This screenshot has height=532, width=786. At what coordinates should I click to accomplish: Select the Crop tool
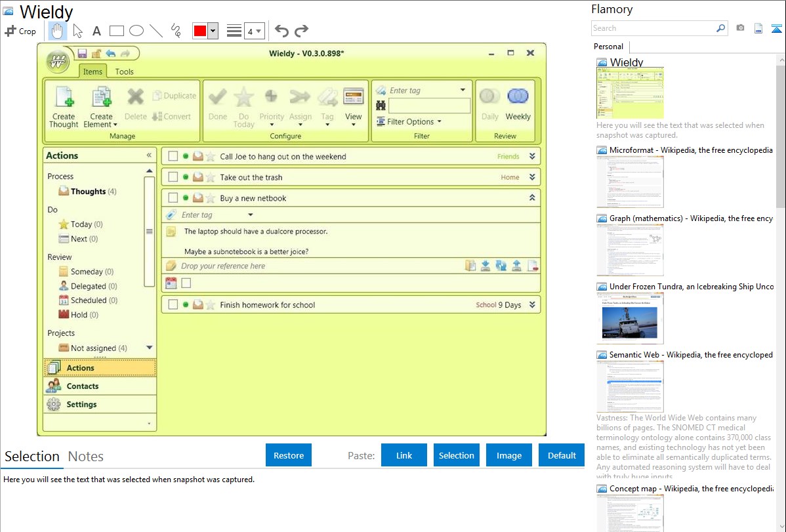tap(20, 31)
